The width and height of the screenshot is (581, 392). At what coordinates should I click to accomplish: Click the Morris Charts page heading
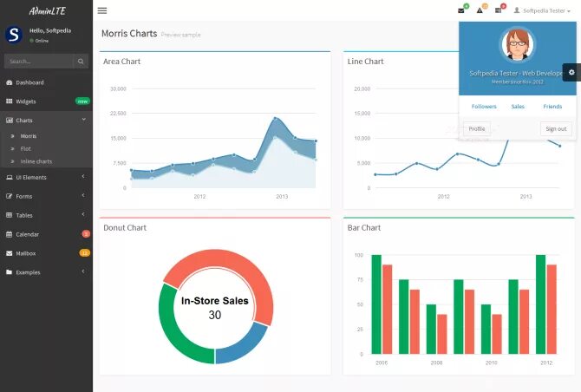129,33
